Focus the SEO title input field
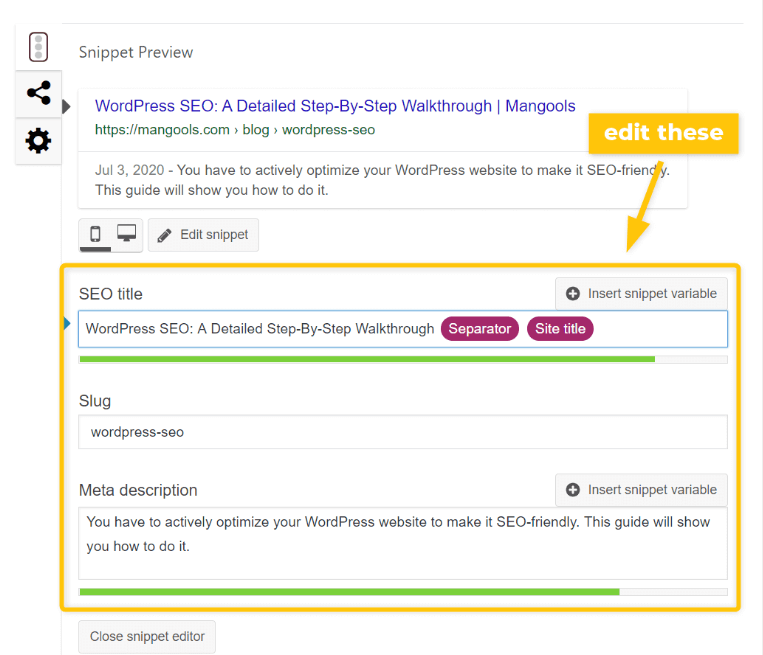The image size is (763, 655). coord(403,329)
